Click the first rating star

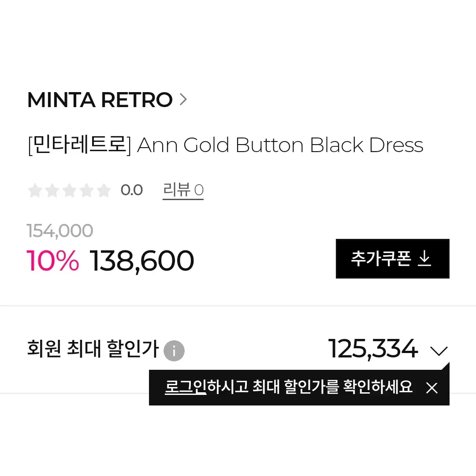35,190
